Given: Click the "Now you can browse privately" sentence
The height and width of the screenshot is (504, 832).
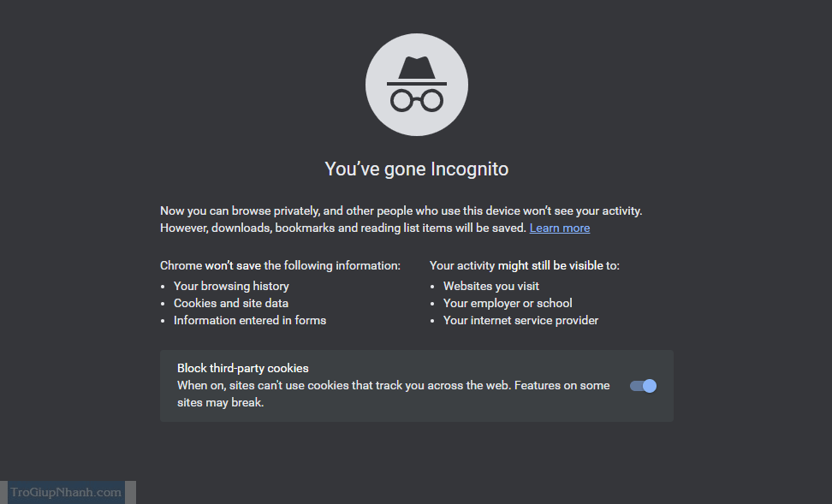Looking at the screenshot, I should pyautogui.click(x=401, y=210).
